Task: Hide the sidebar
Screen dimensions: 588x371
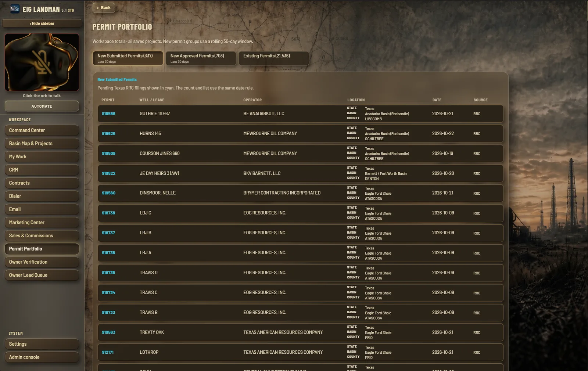Action: pos(42,24)
